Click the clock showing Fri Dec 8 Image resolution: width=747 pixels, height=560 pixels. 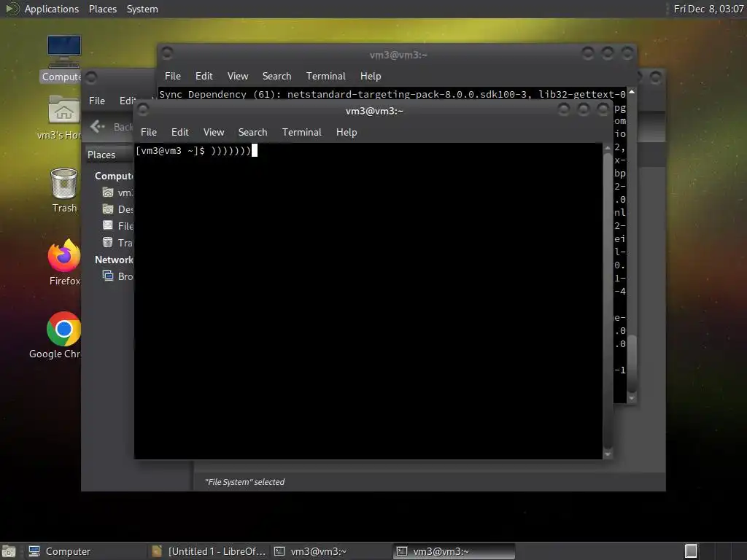(708, 9)
